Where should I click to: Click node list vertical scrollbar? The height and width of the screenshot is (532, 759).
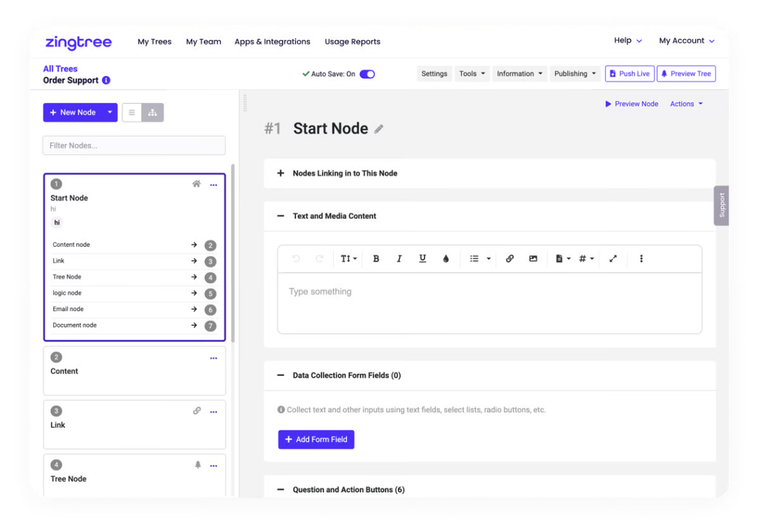click(233, 253)
